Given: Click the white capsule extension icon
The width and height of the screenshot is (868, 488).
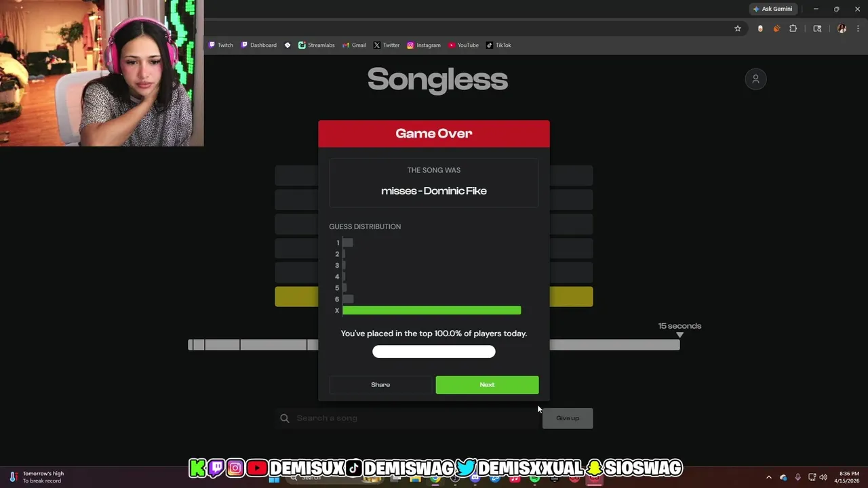Looking at the screenshot, I should click(x=760, y=28).
